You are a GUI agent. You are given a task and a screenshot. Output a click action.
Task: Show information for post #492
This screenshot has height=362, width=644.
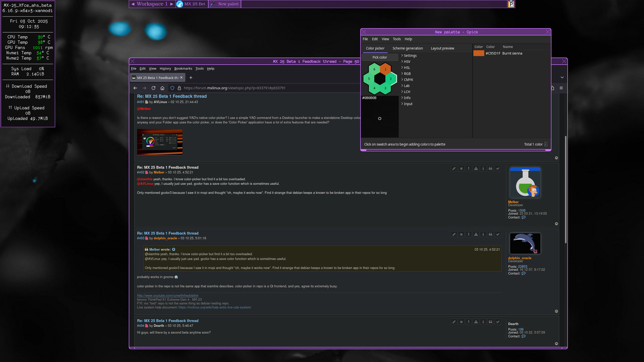pos(483,168)
